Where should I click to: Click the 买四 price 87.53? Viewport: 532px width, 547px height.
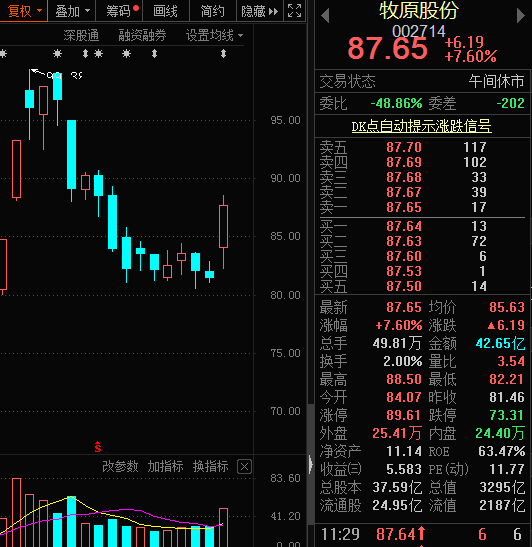[404, 271]
